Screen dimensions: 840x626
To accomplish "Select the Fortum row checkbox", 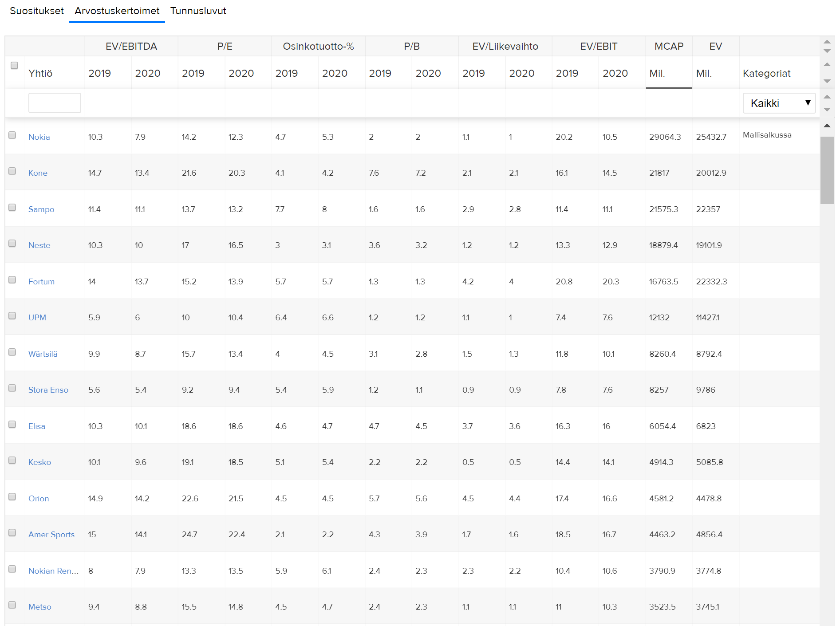I will (x=12, y=280).
